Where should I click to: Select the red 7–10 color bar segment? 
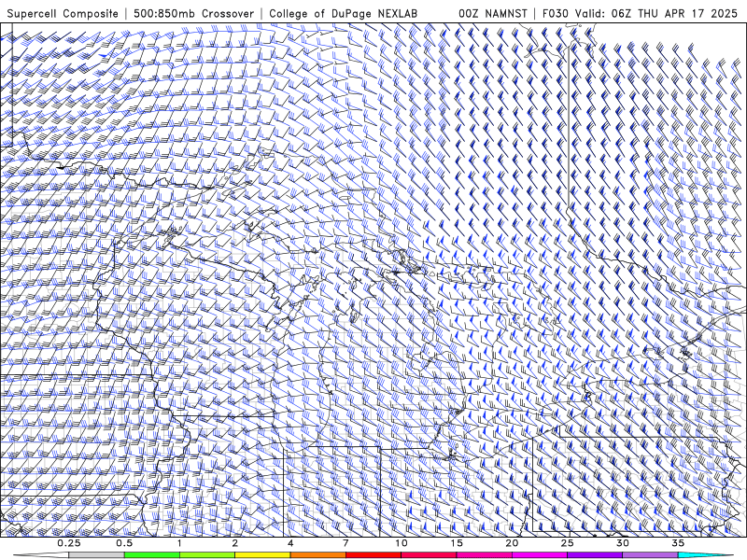click(x=373, y=555)
